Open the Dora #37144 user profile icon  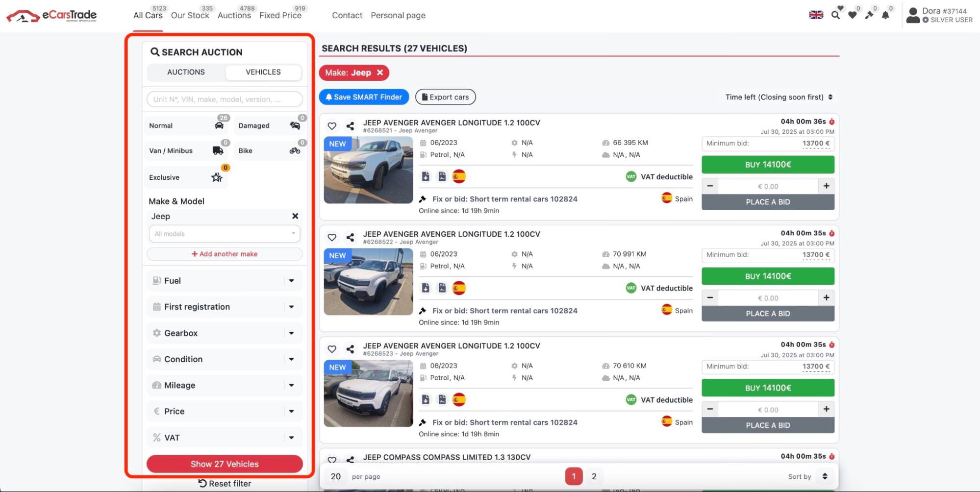913,15
